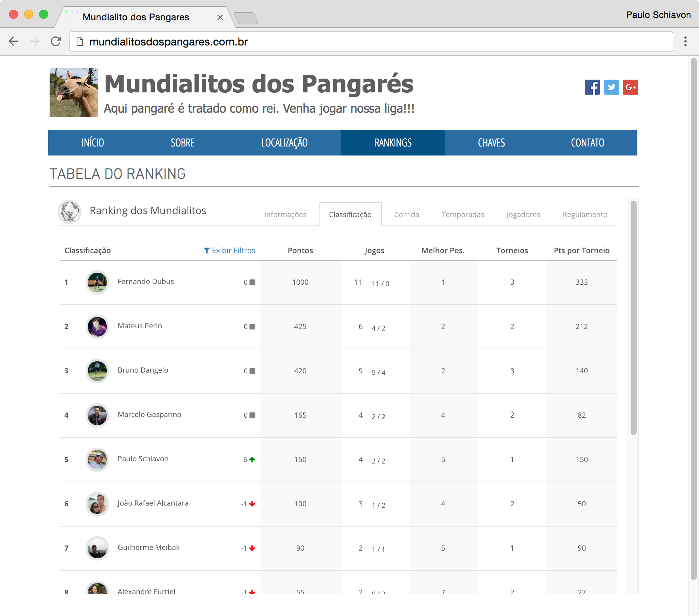Click gray no-change square for Fernando Dubus

tap(253, 282)
